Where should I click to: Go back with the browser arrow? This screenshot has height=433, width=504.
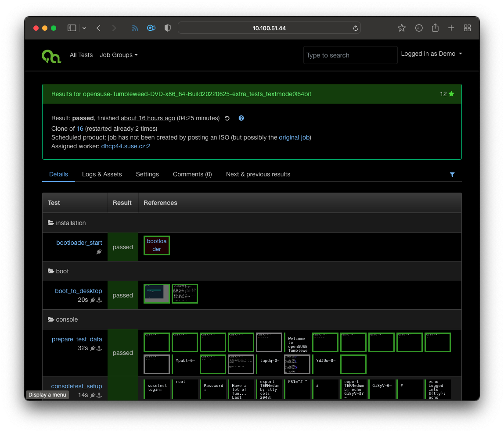coord(99,28)
